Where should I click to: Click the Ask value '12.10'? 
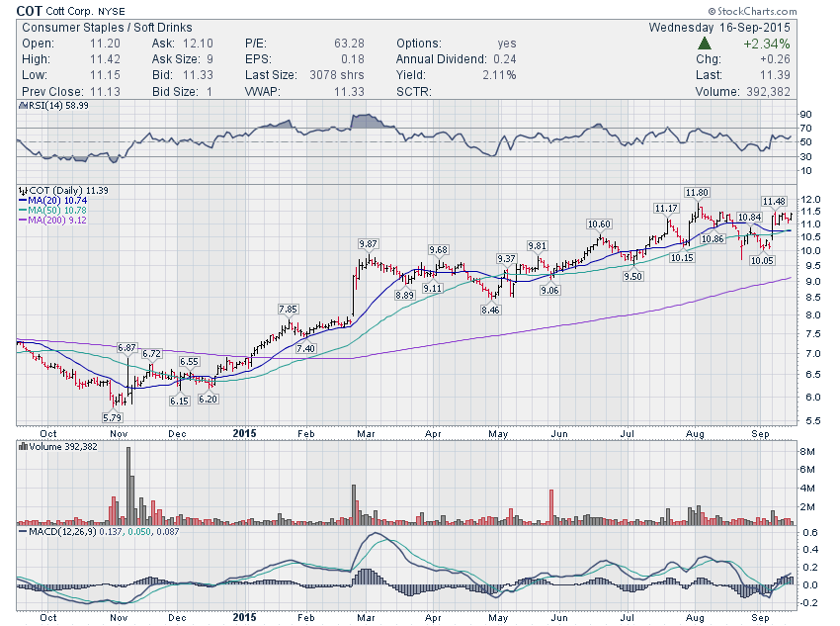[x=198, y=44]
